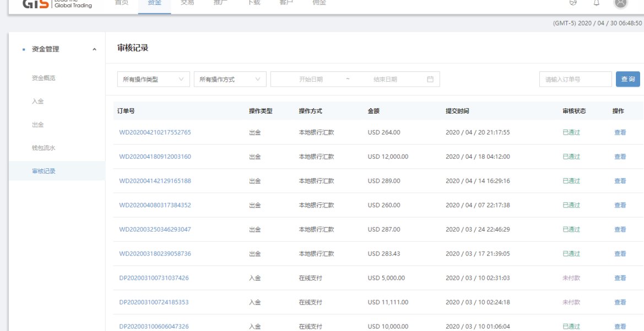Viewport: 644px width, 331px height.
Task: Click the 金额 column header
Action: tap(374, 111)
